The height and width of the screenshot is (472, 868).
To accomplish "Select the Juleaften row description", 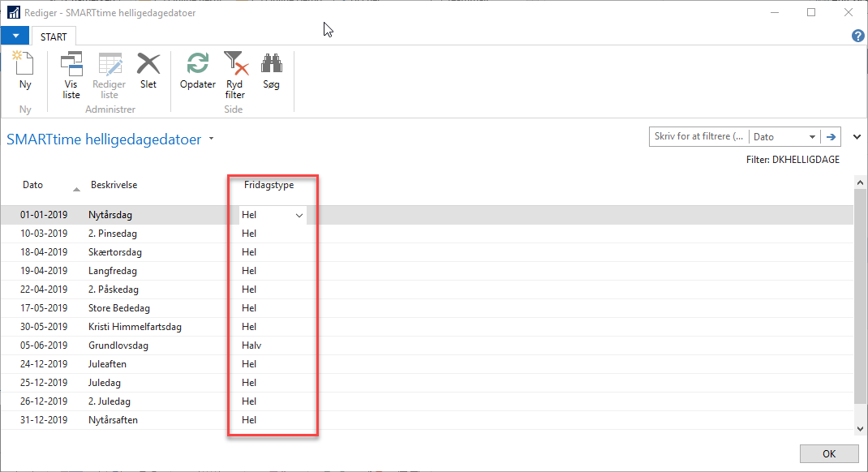I will [x=107, y=364].
